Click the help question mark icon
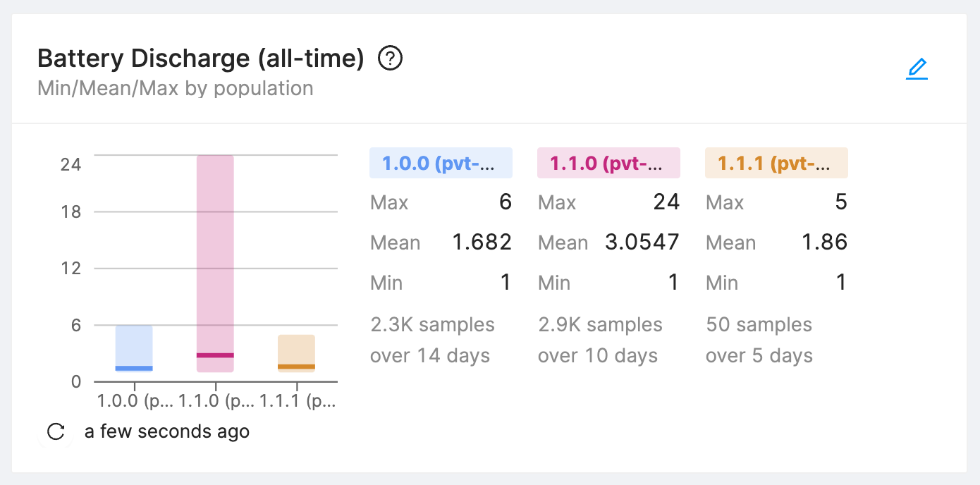Viewport: 980px width, 485px height. point(390,59)
